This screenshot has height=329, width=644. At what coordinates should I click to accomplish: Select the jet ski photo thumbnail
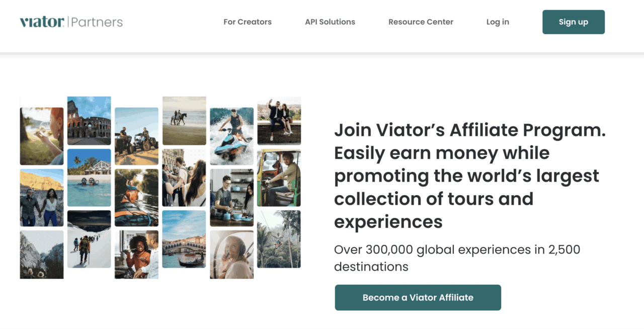click(x=231, y=136)
